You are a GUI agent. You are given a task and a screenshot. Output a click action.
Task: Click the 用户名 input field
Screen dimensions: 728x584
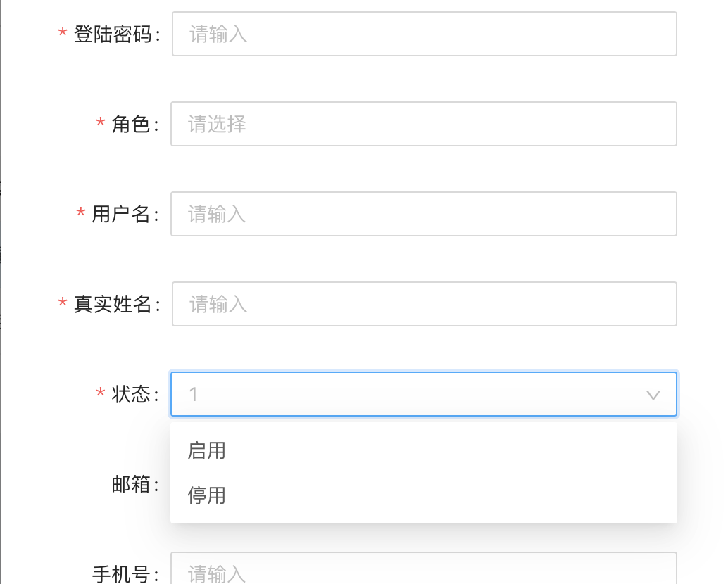(x=424, y=214)
